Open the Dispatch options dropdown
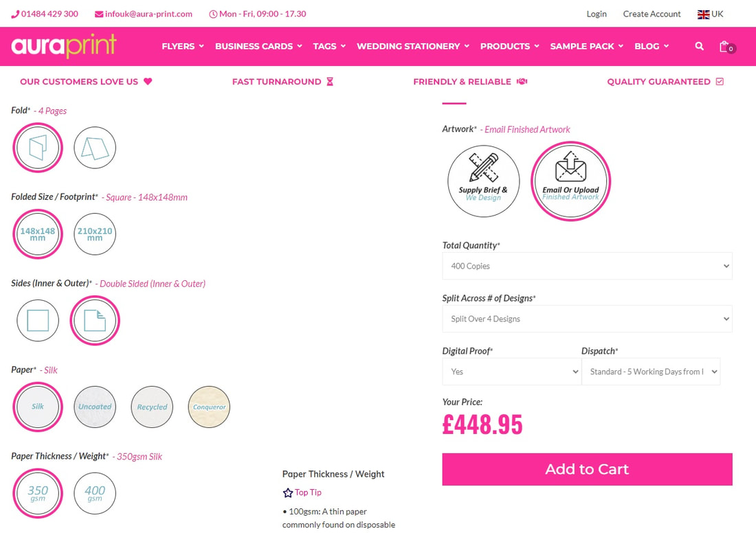This screenshot has height=533, width=756. 650,372
